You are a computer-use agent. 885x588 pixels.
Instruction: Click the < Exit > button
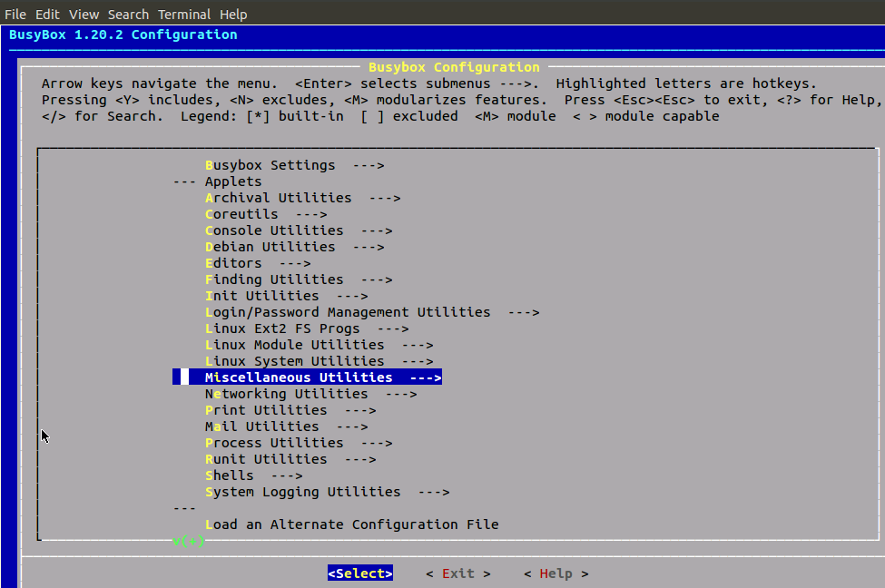(x=457, y=573)
